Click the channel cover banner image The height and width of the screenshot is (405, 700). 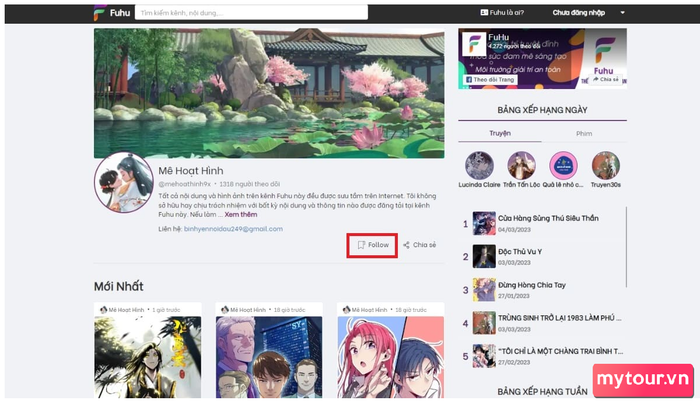(269, 93)
